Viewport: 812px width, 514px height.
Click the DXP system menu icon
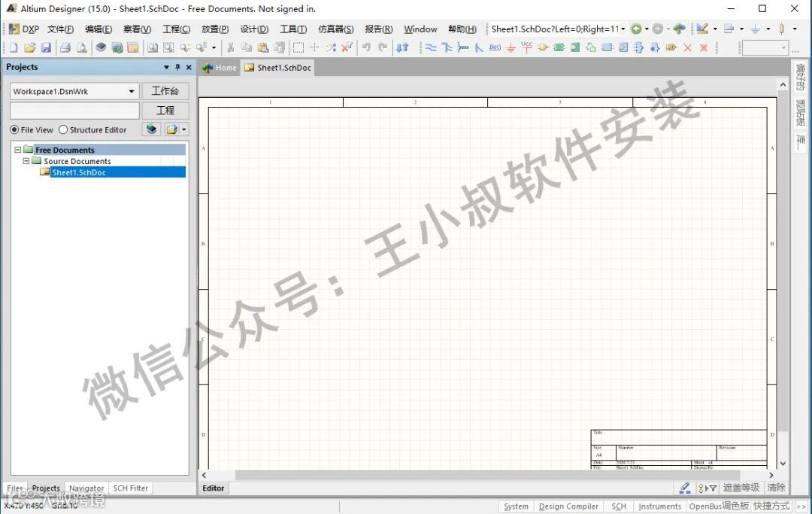coord(24,29)
